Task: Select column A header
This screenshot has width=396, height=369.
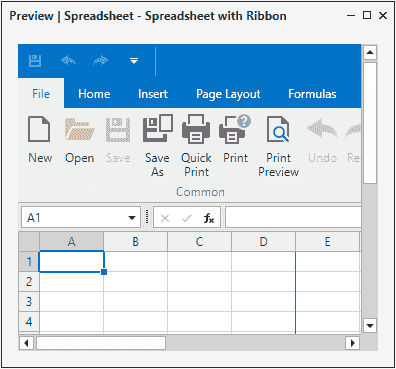Action: pyautogui.click(x=71, y=242)
